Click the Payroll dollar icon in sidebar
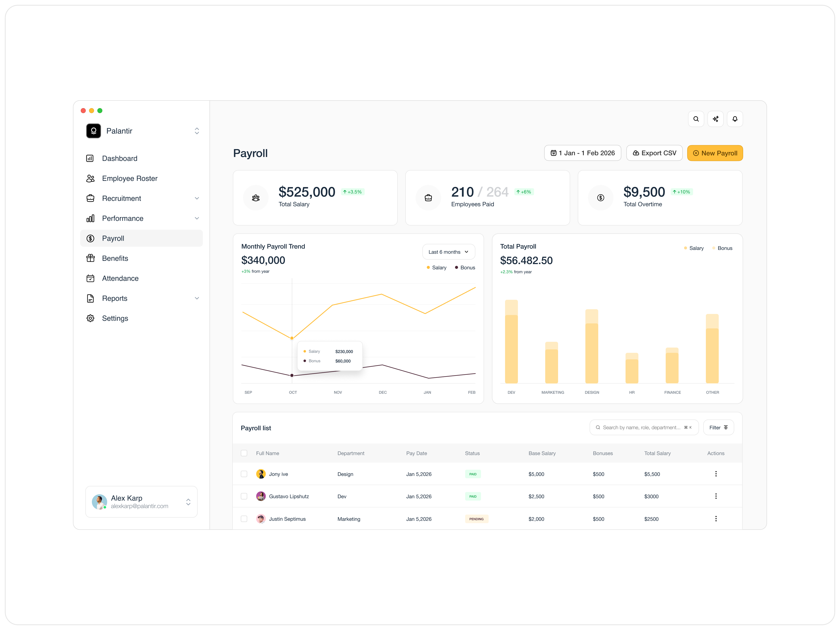This screenshot has width=840, height=630. [90, 238]
